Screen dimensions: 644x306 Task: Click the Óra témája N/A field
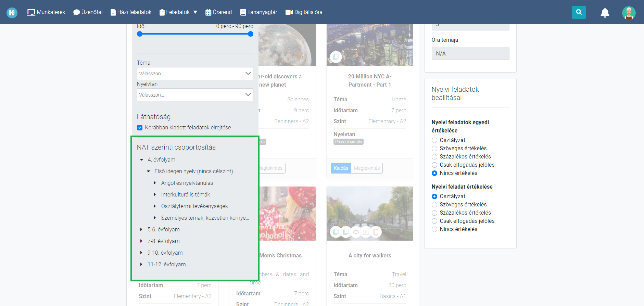click(470, 53)
